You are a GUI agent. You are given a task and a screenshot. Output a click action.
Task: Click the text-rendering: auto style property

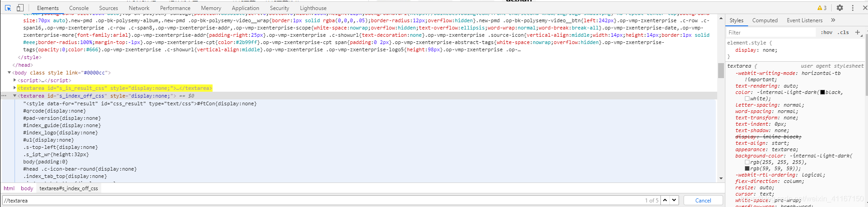click(x=767, y=86)
